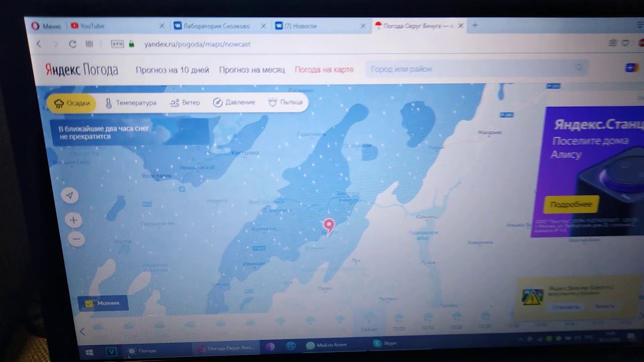Screen dimensions: 644x362
Task: Select the Пыльца map layer
Action: (x=285, y=102)
